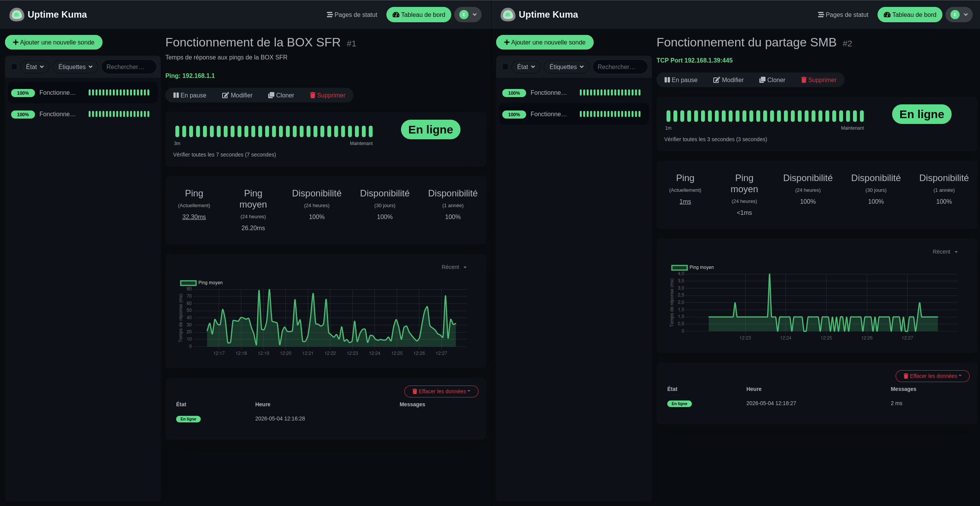This screenshot has width=980, height=506.
Task: Open État filter dropdown in right window
Action: [x=526, y=67]
